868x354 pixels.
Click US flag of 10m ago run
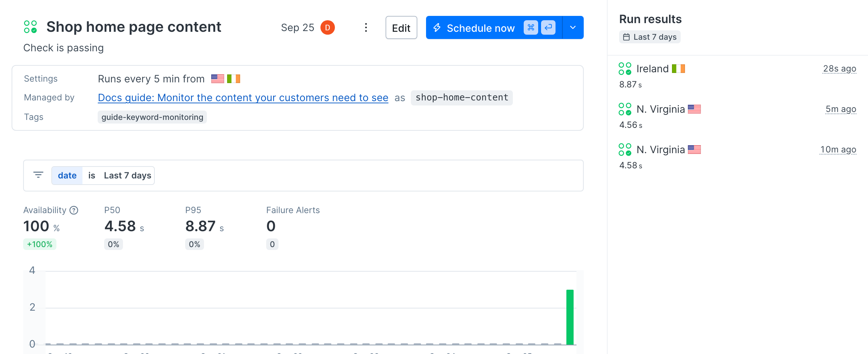(694, 150)
